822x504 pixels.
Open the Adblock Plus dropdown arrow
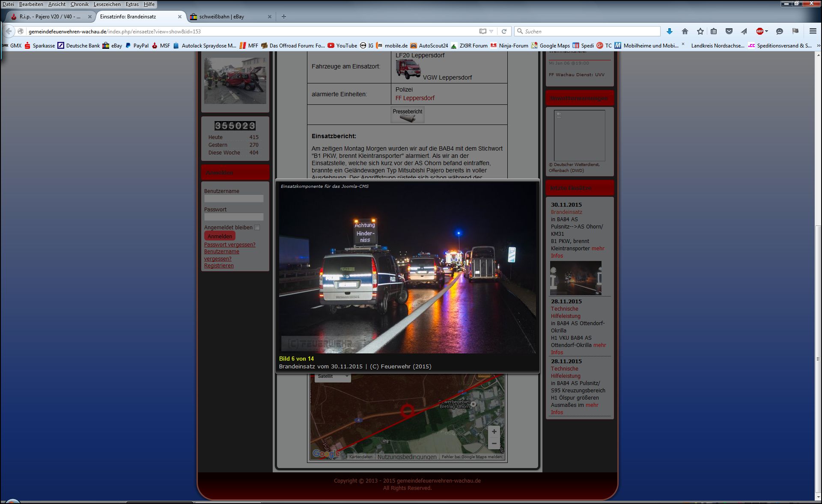[x=766, y=31]
